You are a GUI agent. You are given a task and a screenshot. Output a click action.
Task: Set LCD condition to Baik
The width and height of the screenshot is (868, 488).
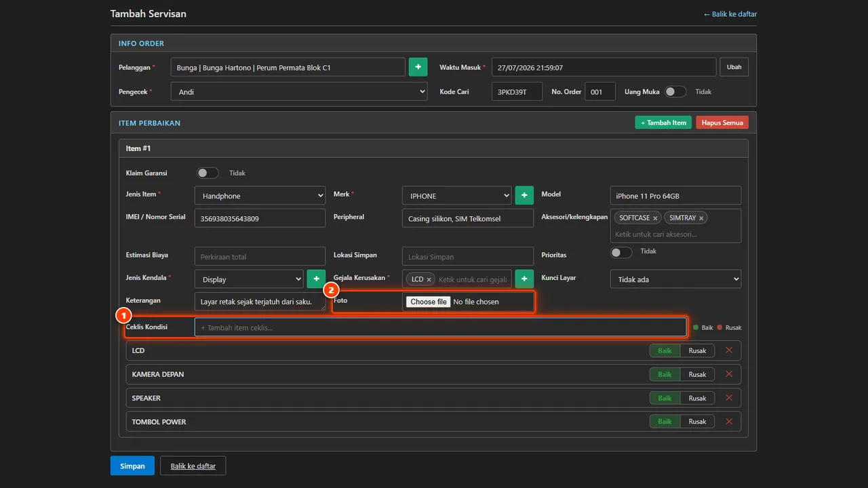(665, 350)
